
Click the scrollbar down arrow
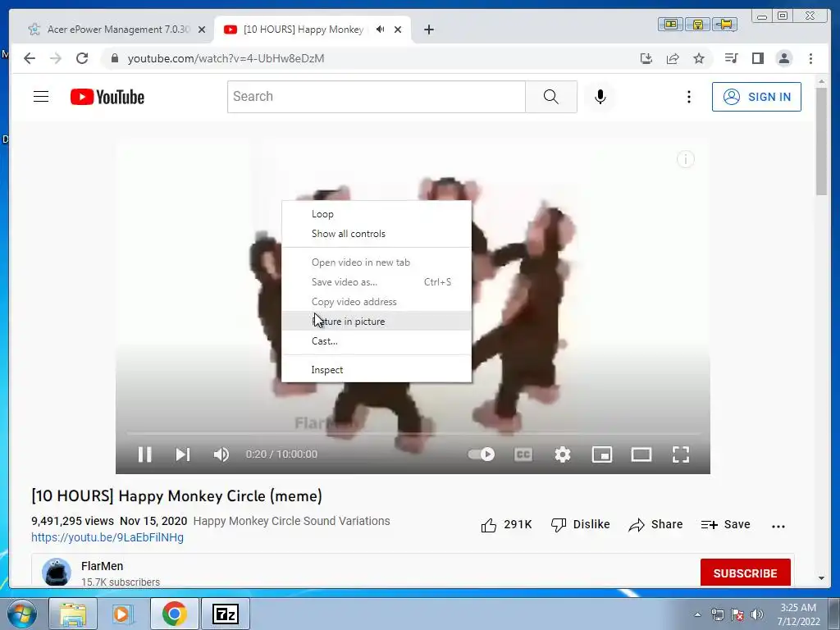(821, 578)
